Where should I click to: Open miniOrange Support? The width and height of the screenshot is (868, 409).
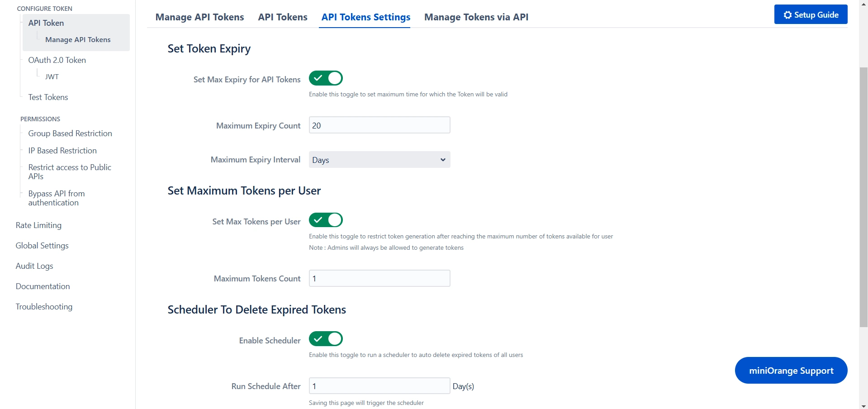click(x=791, y=370)
